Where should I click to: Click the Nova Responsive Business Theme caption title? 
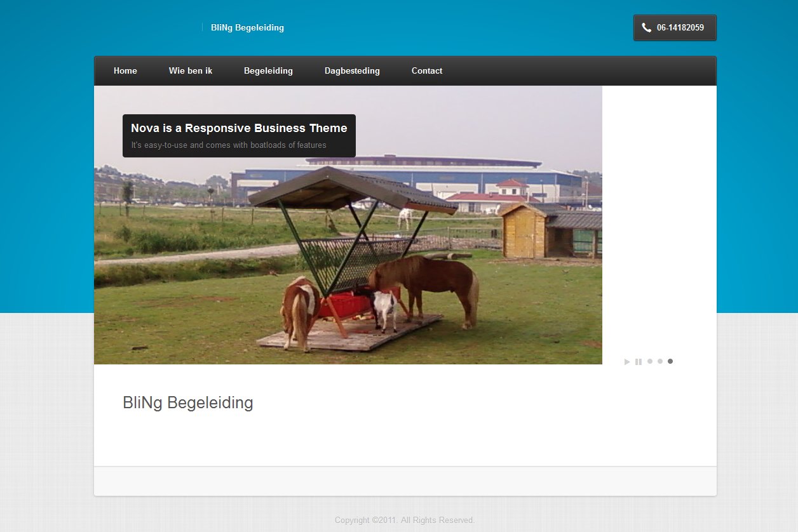[239, 128]
